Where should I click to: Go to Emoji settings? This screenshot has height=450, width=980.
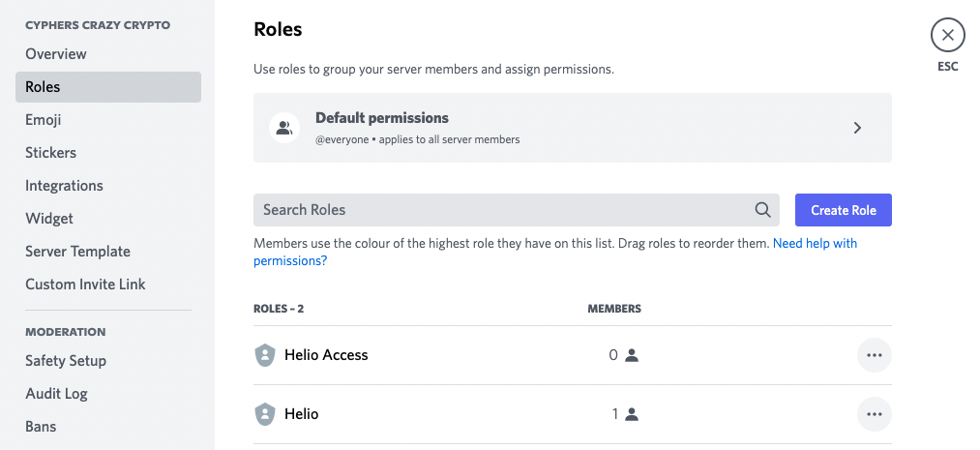point(44,120)
